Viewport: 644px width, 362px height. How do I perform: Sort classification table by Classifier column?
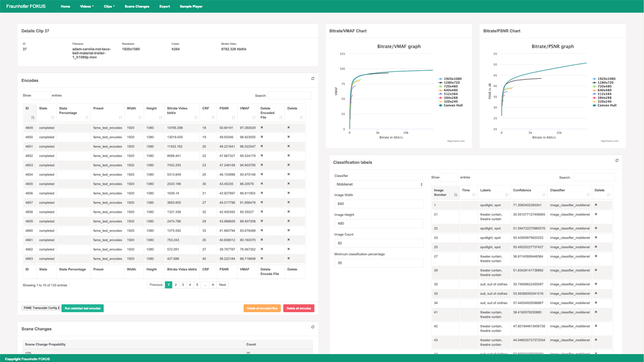click(569, 192)
